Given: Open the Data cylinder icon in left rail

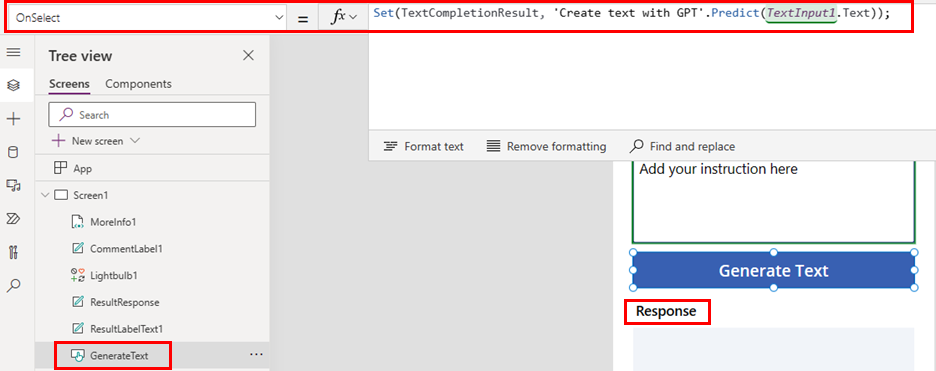Looking at the screenshot, I should click(x=13, y=152).
